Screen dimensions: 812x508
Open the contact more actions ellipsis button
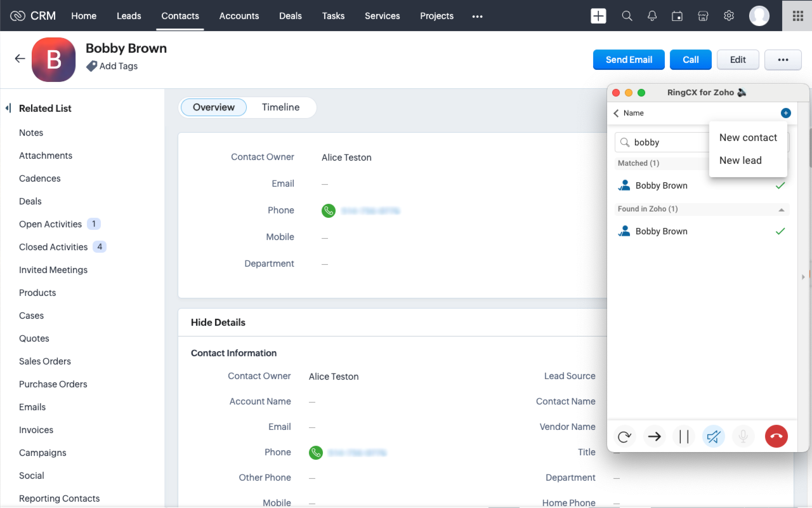coord(783,60)
